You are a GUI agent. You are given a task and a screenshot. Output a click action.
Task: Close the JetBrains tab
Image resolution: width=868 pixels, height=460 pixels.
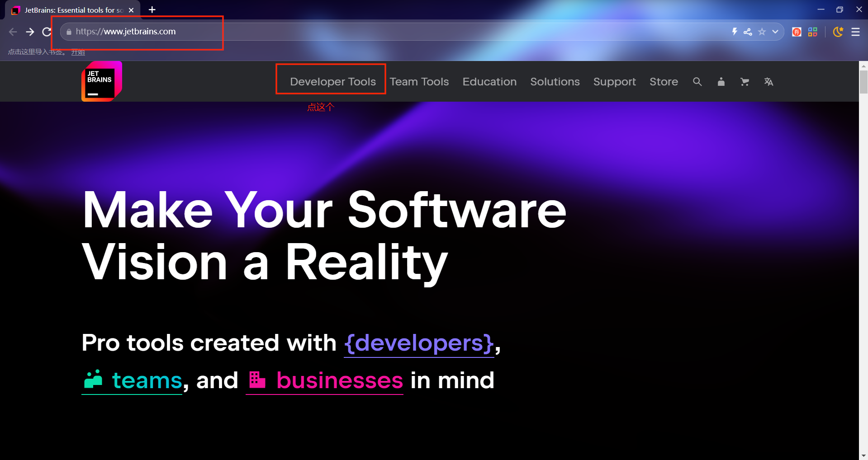[x=131, y=10]
